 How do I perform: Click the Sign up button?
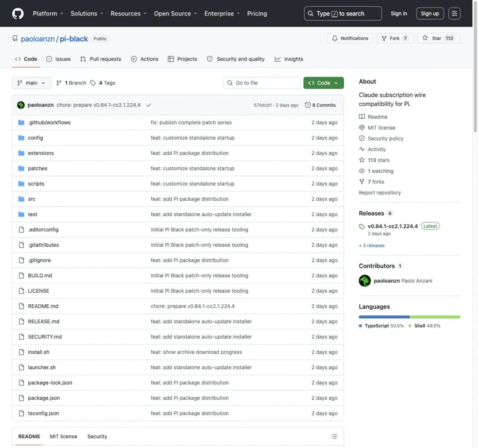[x=430, y=13]
